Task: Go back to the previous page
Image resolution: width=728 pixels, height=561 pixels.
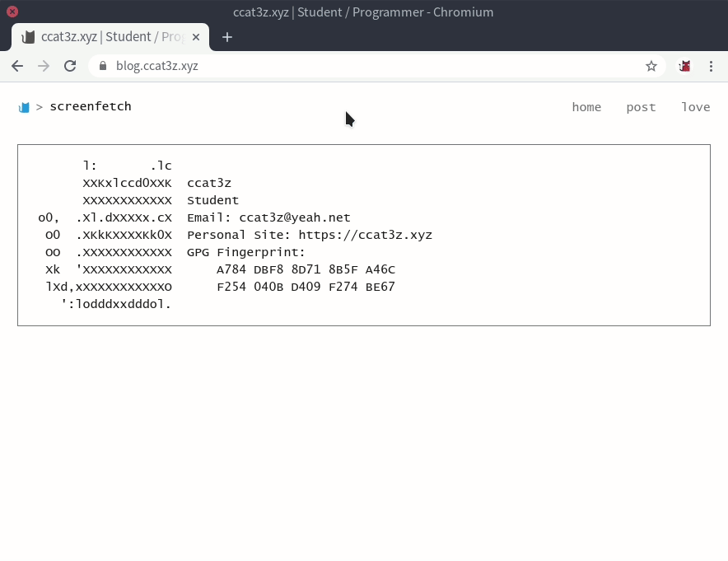Action: [17, 66]
